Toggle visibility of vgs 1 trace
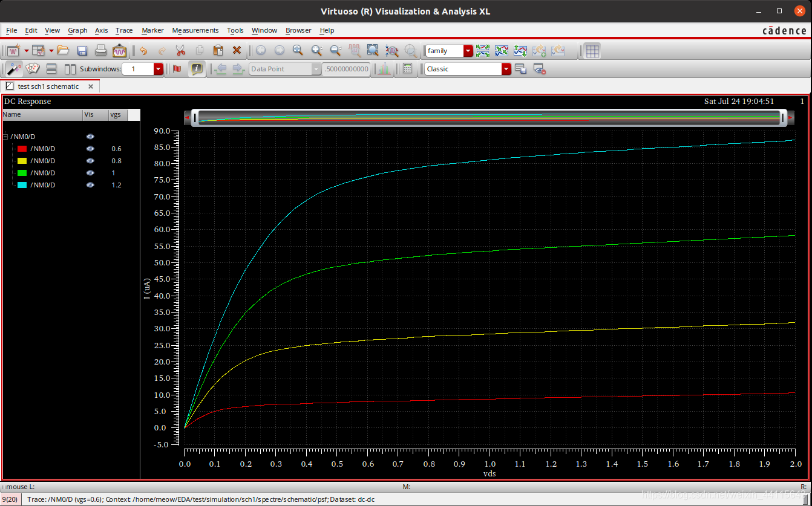 [x=90, y=173]
